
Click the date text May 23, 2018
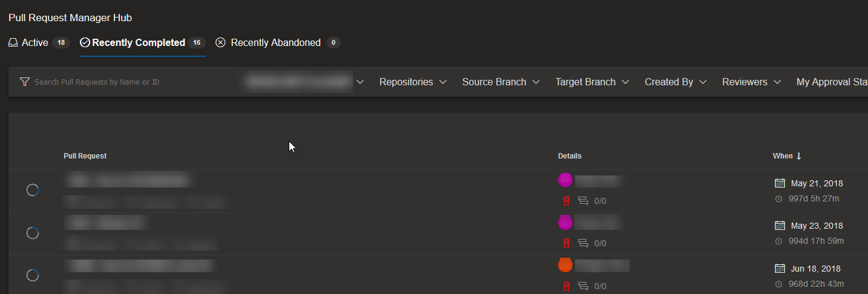coord(817,226)
